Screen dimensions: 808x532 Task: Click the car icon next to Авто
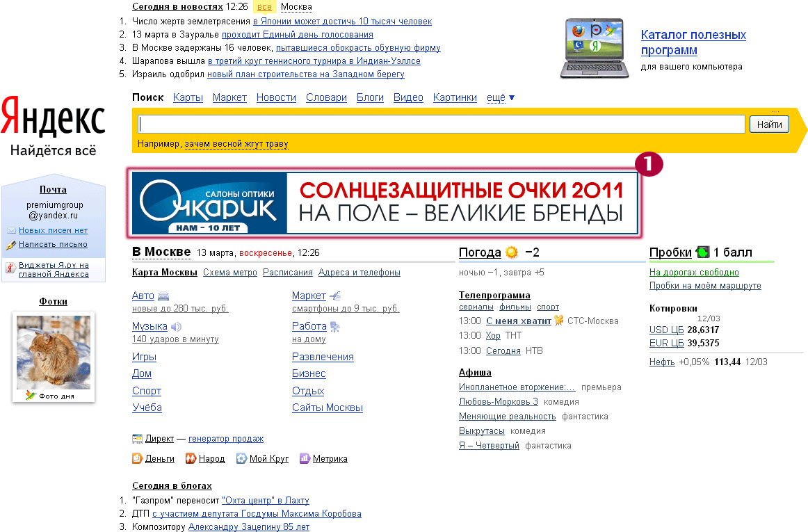(163, 296)
